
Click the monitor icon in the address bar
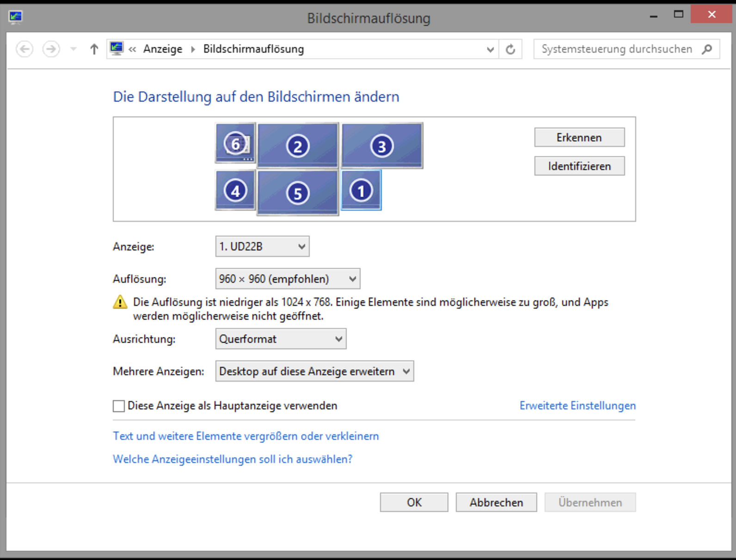coord(117,49)
